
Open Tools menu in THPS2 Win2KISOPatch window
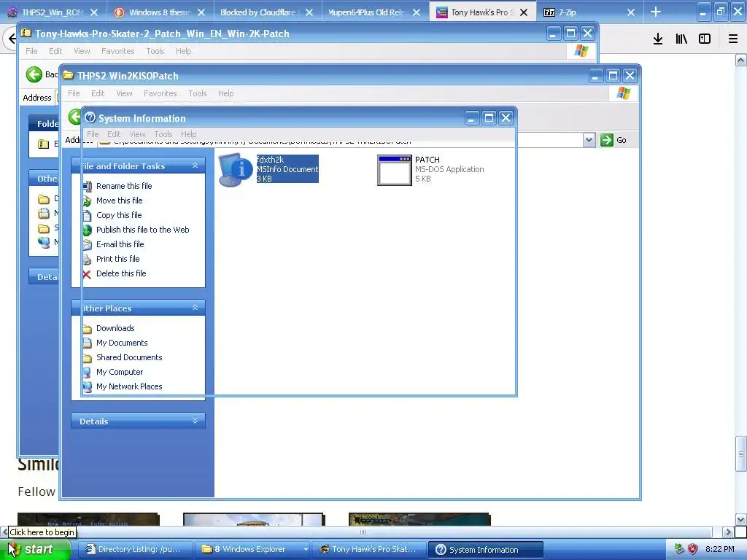pos(197,93)
